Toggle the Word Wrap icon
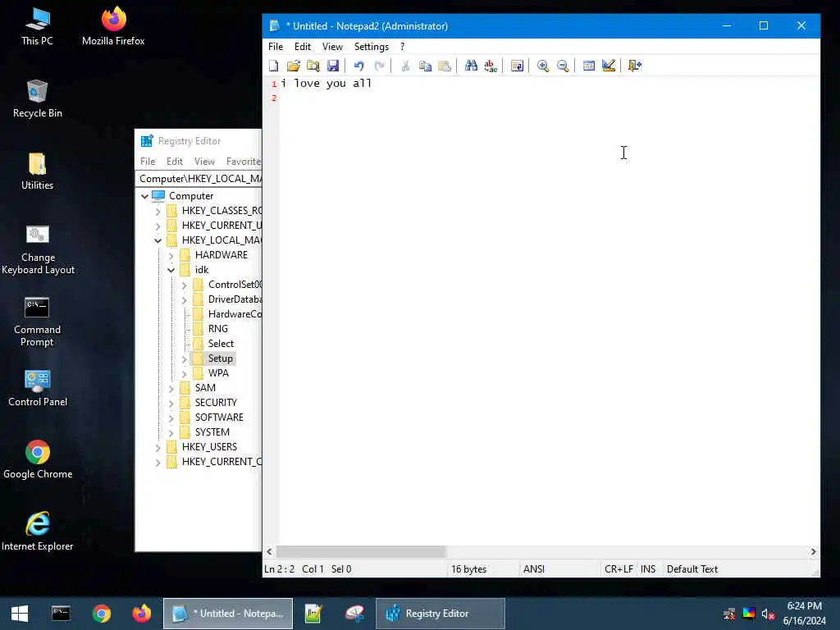This screenshot has width=840, height=630. pos(517,66)
